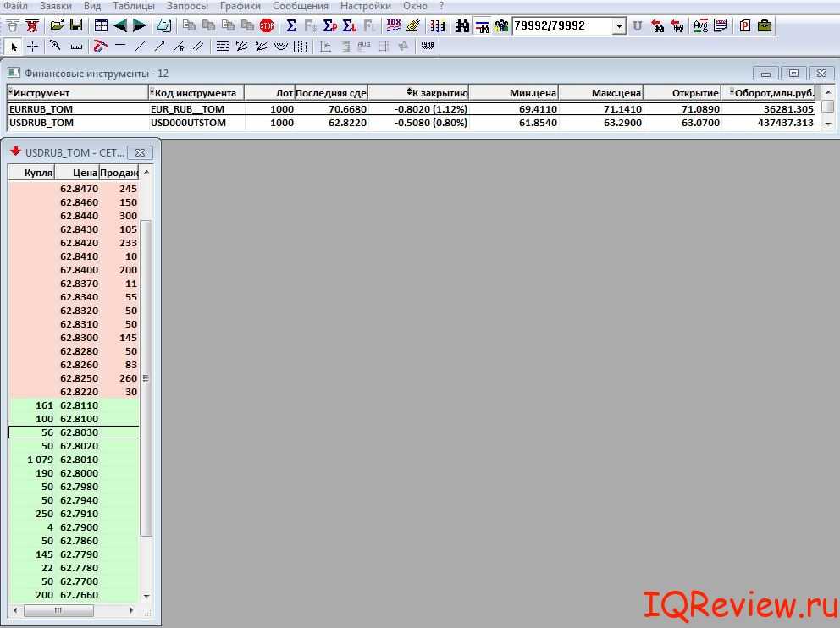This screenshot has width=840, height=628.
Task: Open the Таблицы menu
Action: (x=133, y=6)
